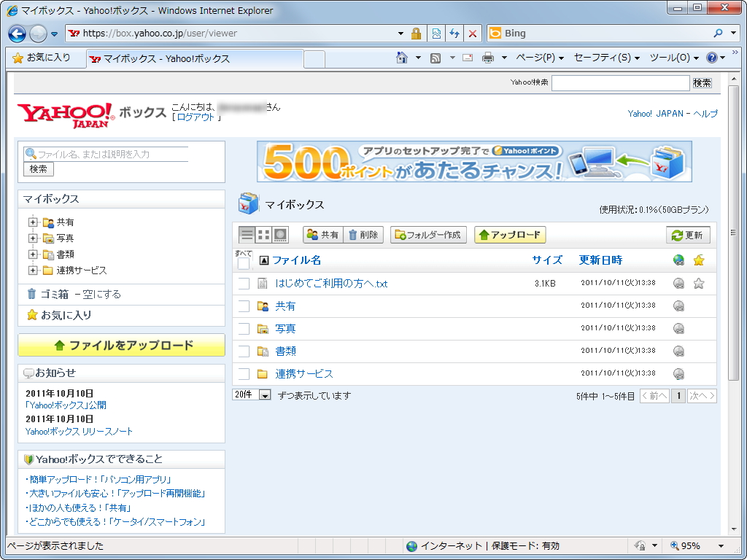Switch to thumbnail view mode
The image size is (747, 560).
(x=263, y=235)
